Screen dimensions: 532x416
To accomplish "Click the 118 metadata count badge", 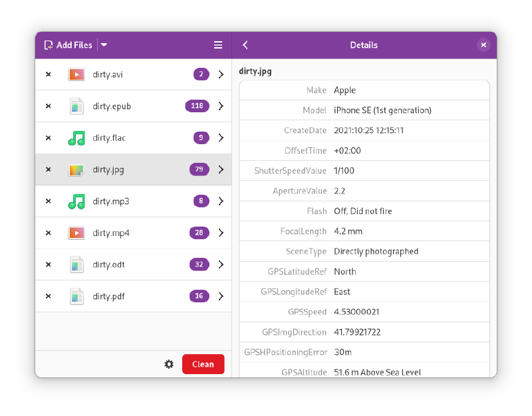I will tap(197, 106).
